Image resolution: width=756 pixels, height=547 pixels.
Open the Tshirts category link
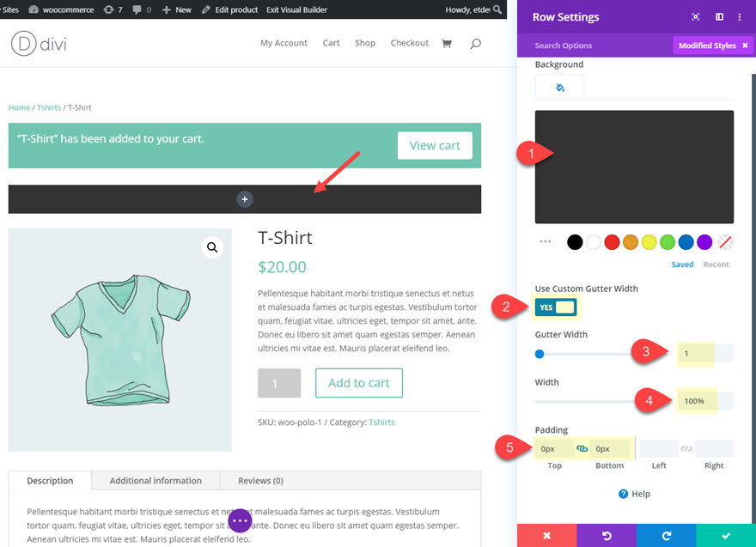click(381, 422)
